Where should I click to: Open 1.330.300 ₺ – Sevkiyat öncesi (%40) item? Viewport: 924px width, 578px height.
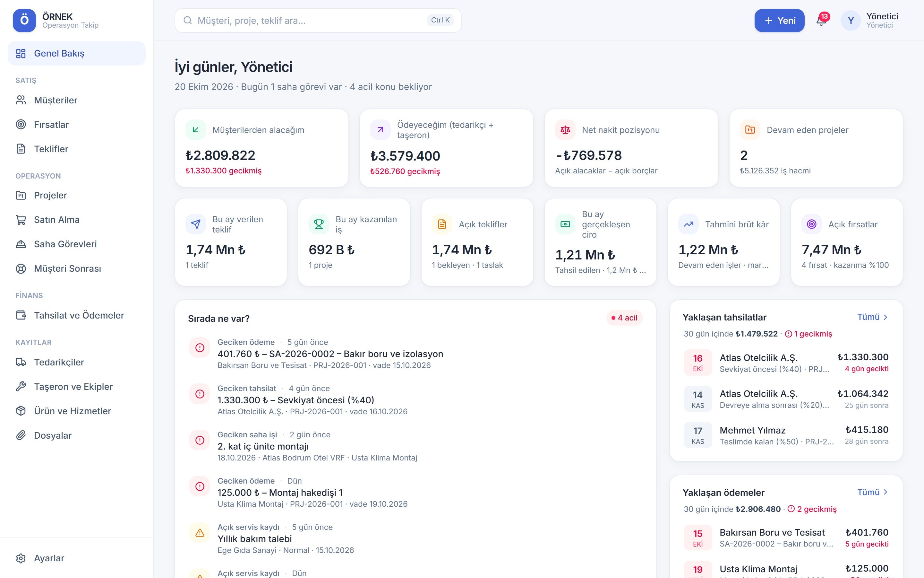coord(415,400)
